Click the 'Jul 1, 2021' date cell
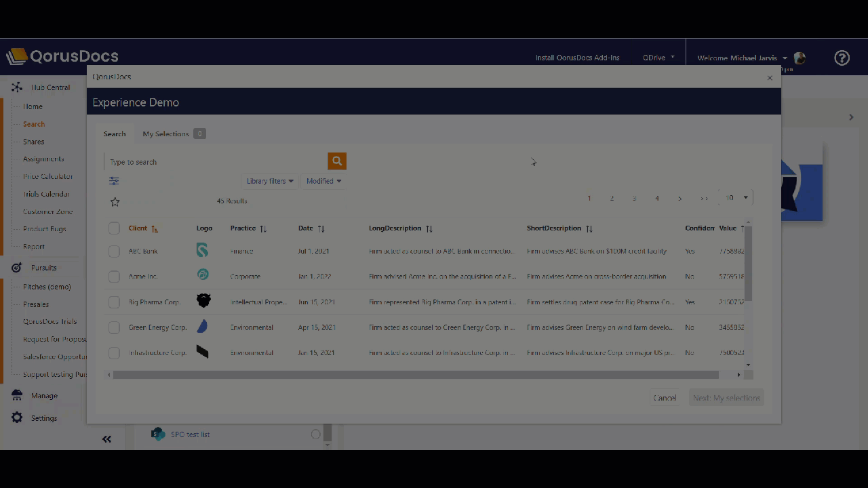Screen dimensions: 868x488 [x=313, y=251]
